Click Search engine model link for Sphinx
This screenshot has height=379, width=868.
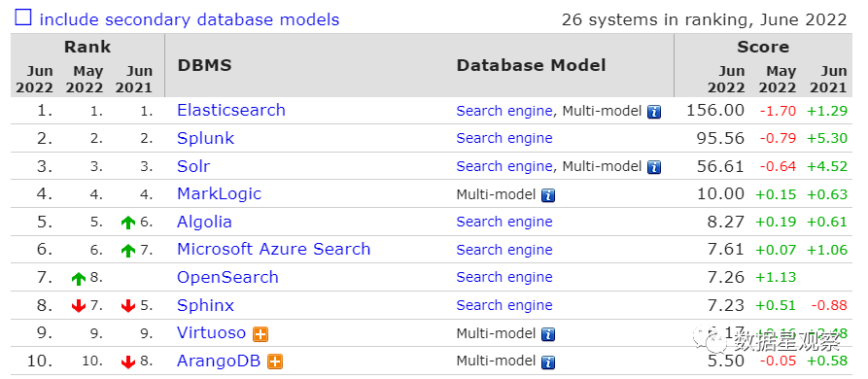coord(504,305)
